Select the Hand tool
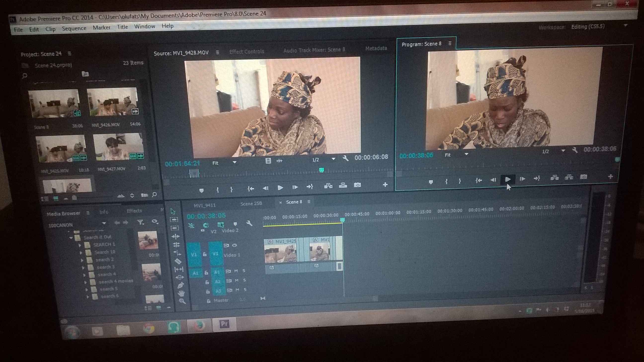Image resolution: width=644 pixels, height=362 pixels. 181,293
